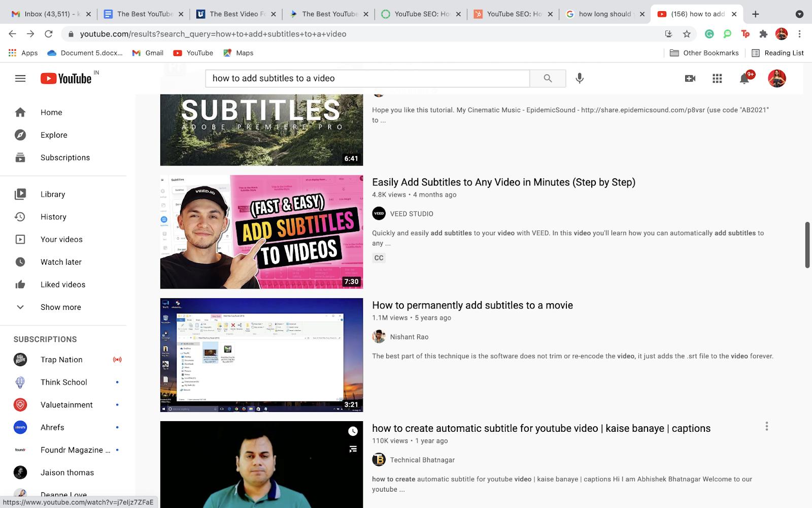
Task: Open Chrome's three-dot menu
Action: [799, 34]
